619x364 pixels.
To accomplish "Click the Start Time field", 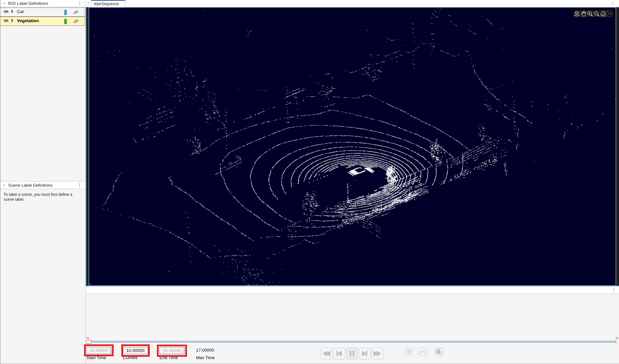I will 99,350.
